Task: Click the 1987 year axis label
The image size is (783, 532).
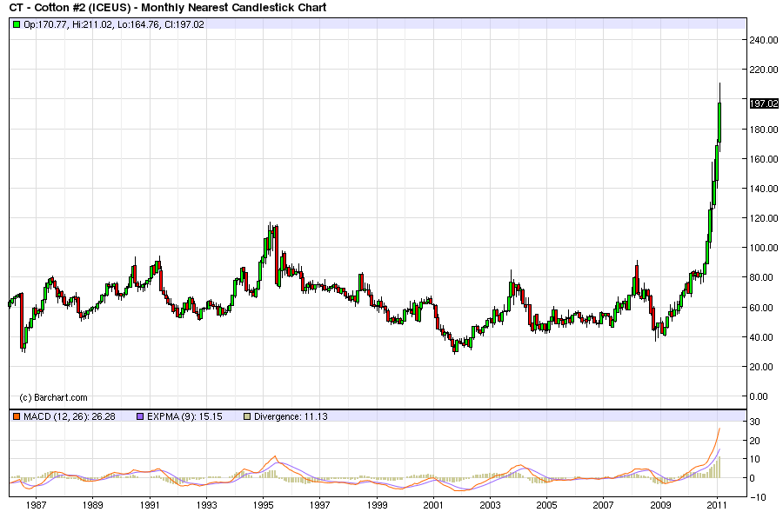Action: click(x=36, y=505)
